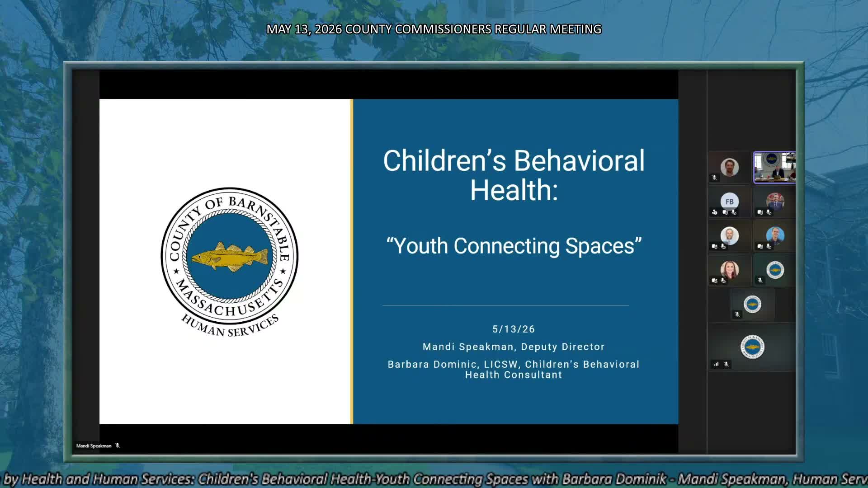Click bald man in light shirt avatar
Viewport: 868px width, 488px height.
pyautogui.click(x=730, y=236)
